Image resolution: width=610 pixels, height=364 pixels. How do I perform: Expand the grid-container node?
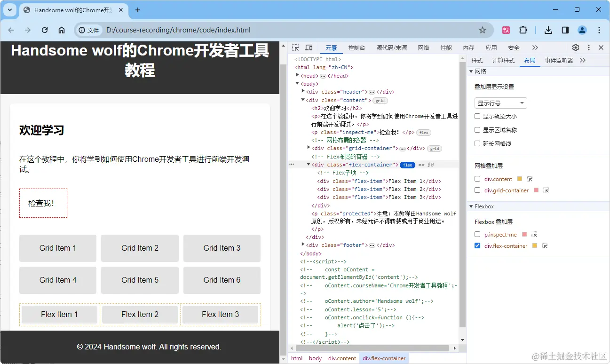pos(309,148)
